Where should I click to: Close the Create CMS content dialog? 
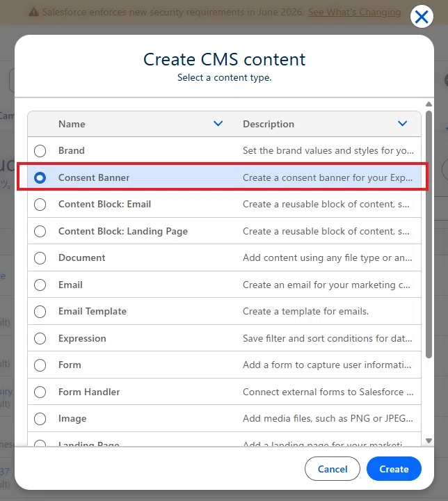tap(422, 17)
